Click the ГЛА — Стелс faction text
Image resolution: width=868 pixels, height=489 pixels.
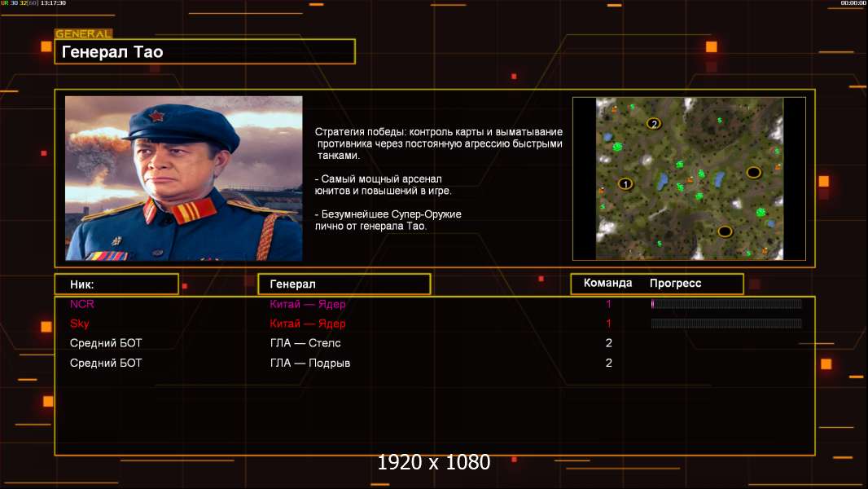click(305, 343)
